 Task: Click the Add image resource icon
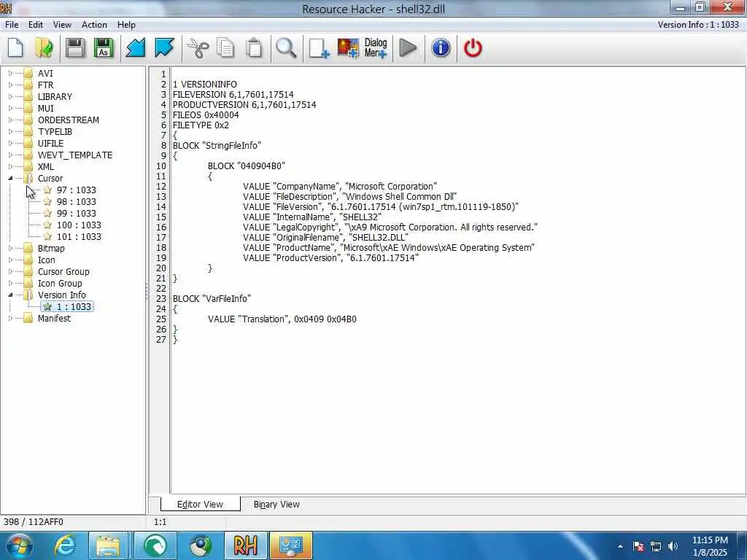(x=348, y=48)
